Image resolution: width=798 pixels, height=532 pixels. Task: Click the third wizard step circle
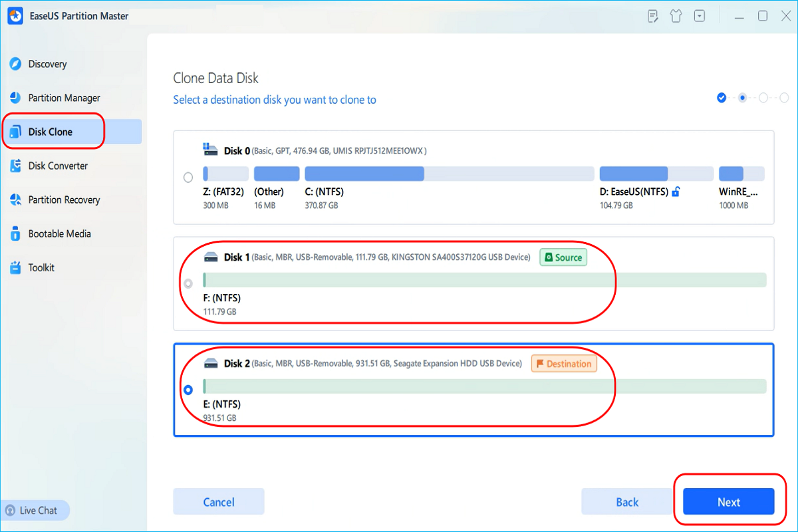(763, 98)
